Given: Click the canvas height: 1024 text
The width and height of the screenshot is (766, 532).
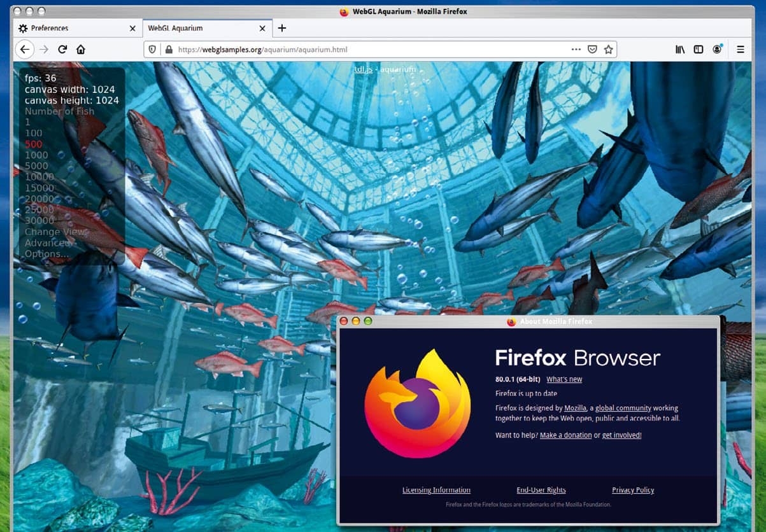Looking at the screenshot, I should 72,100.
